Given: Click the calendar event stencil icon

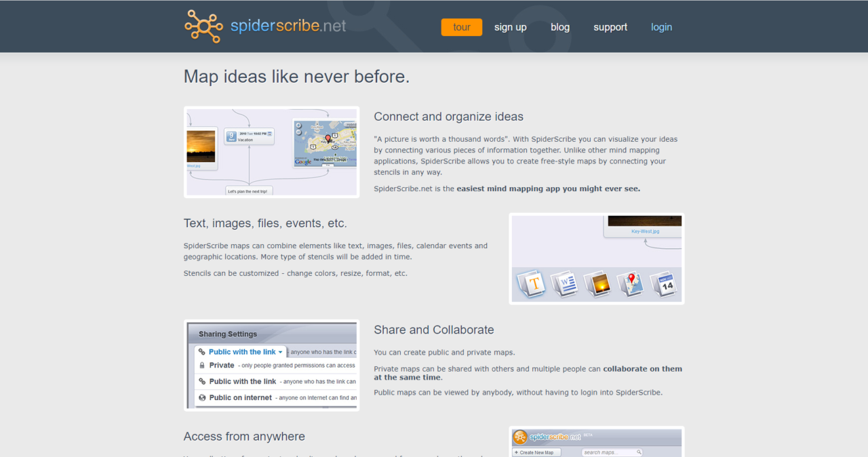Looking at the screenshot, I should pos(664,284).
